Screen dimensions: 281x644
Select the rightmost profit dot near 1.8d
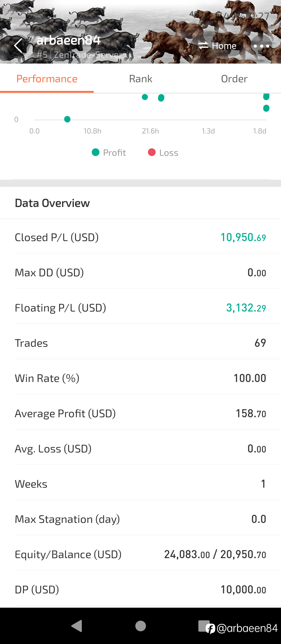[266, 108]
